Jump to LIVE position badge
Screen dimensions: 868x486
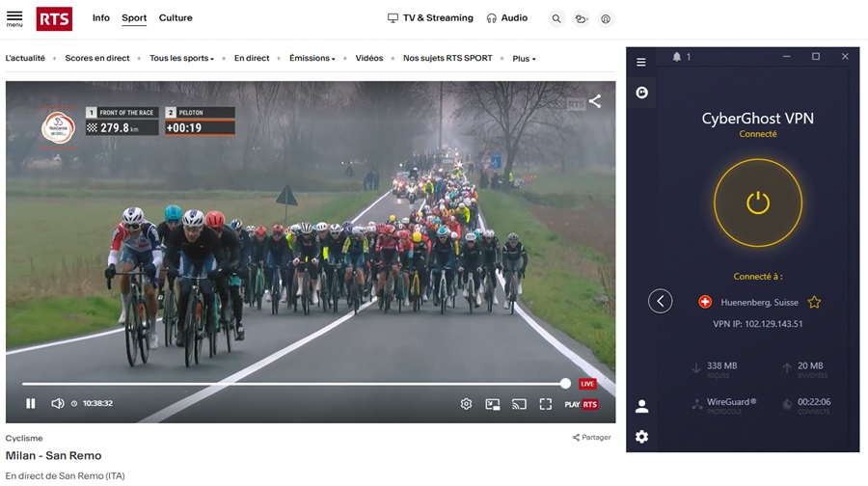[x=587, y=384]
